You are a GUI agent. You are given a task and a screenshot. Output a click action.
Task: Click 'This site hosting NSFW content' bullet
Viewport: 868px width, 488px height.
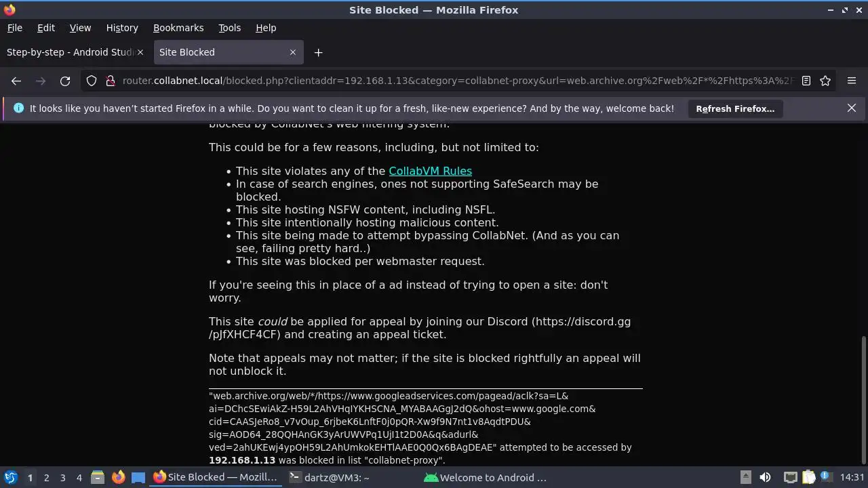(366, 209)
